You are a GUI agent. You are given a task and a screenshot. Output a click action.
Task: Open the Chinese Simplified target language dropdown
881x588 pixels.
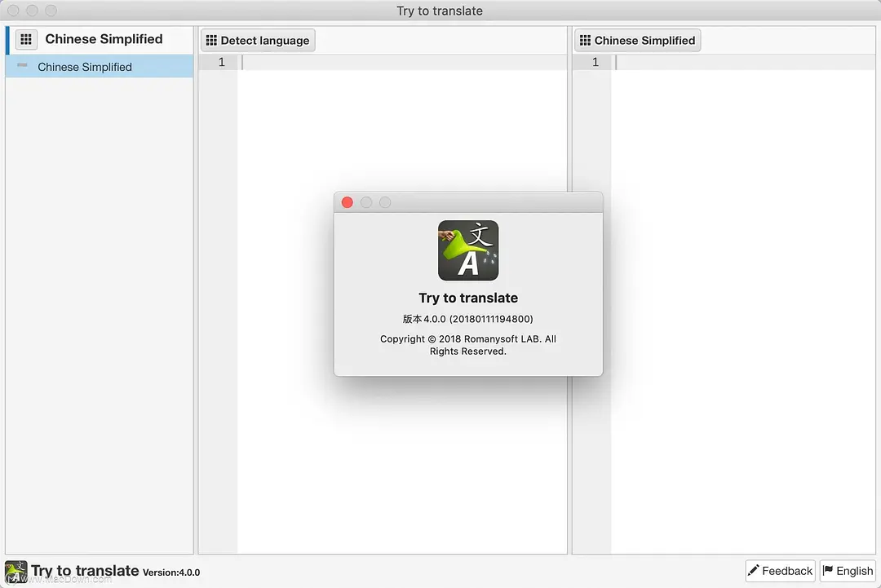point(637,40)
